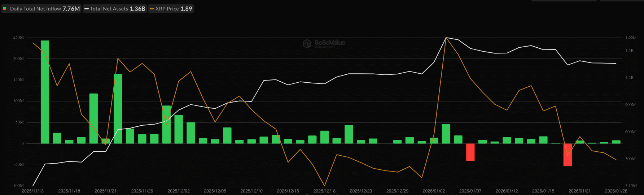Click the 2026/01/02 date label
Screen dimensions: 644x195
[x=434, y=191]
